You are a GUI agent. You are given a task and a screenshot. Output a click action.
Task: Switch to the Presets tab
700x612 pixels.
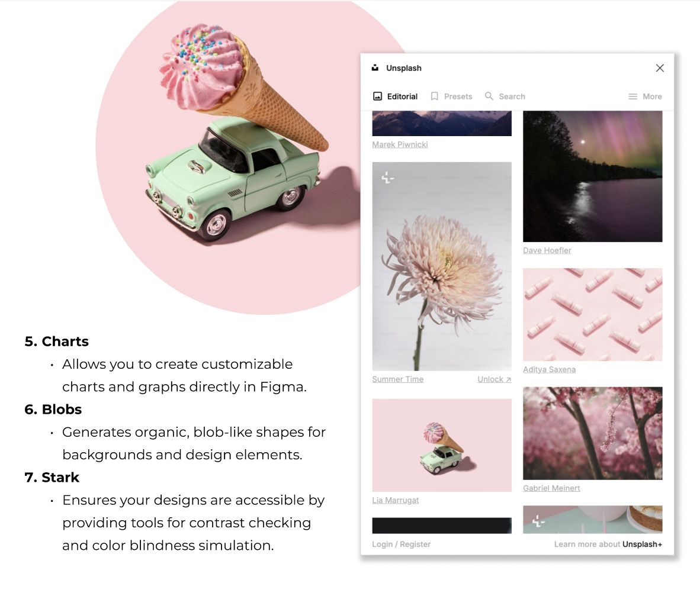point(451,96)
